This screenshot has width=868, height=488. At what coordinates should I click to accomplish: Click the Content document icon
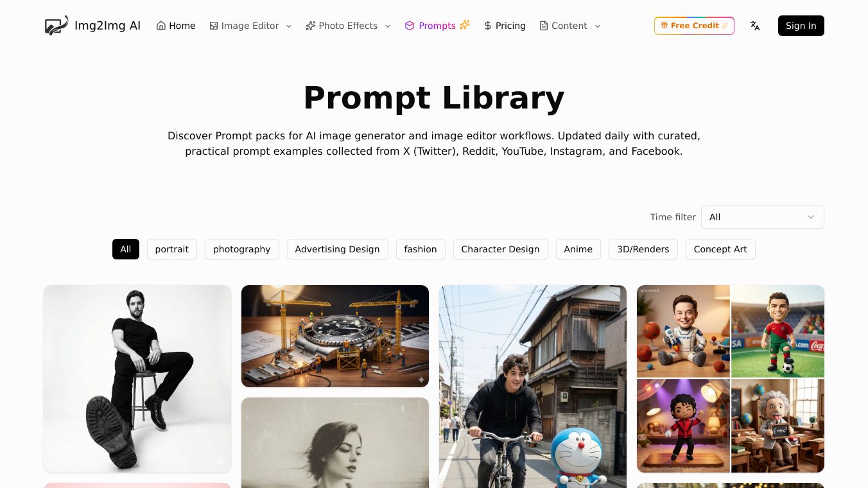point(544,26)
